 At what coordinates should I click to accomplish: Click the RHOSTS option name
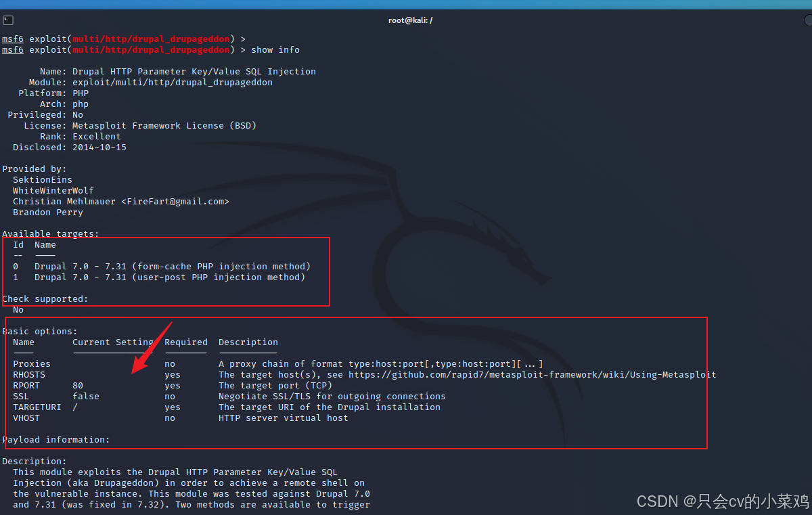tap(28, 374)
